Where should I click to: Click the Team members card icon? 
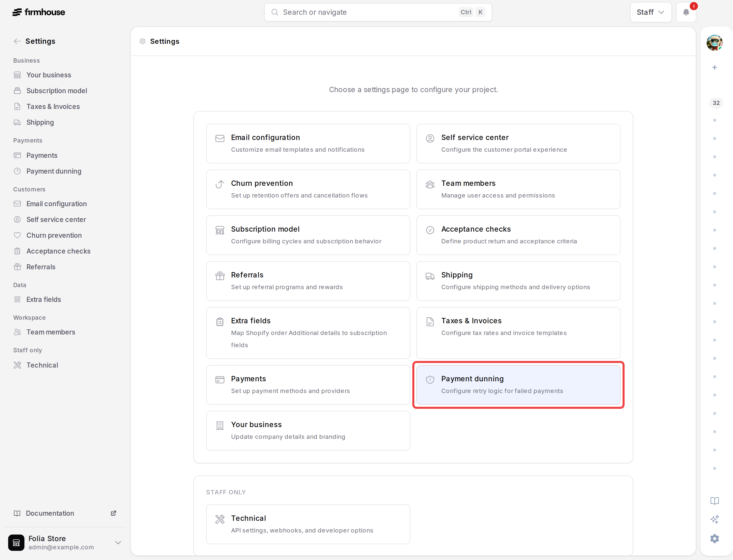[430, 184]
